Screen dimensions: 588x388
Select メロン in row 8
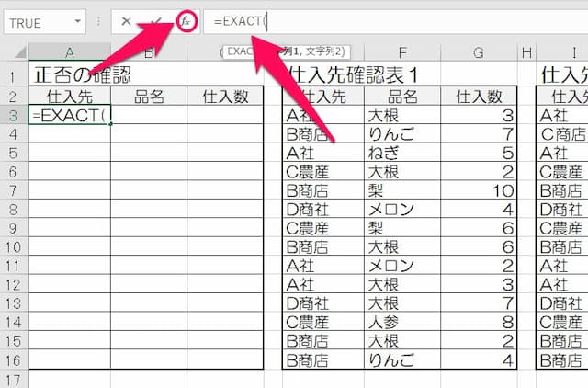[x=402, y=209]
